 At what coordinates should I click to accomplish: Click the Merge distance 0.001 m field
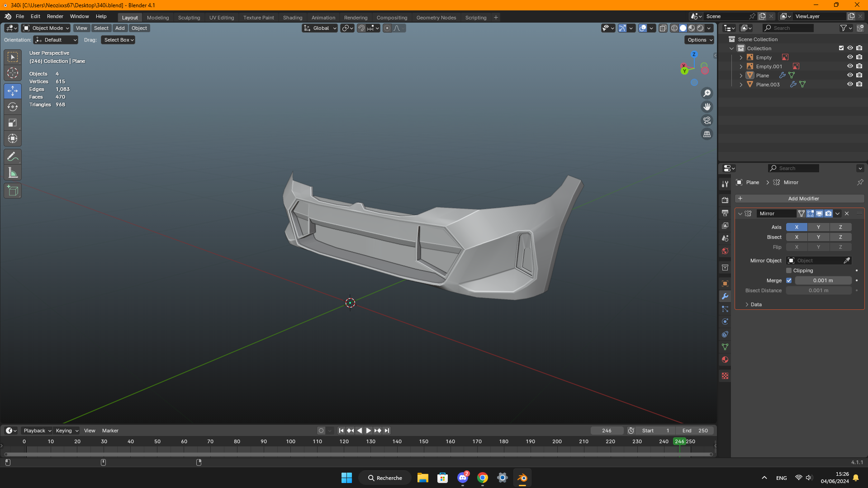823,280
